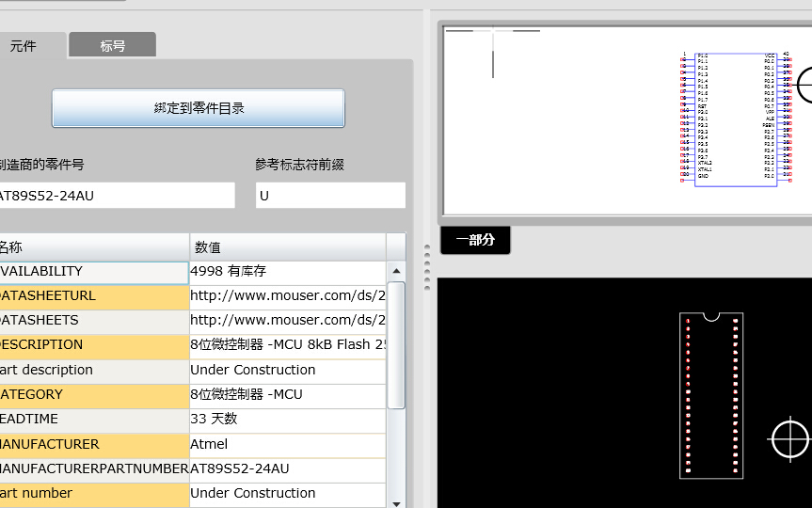Click the panel splitter grip handle
Image resolution: width=812 pixels, height=508 pixels.
pyautogui.click(x=427, y=267)
